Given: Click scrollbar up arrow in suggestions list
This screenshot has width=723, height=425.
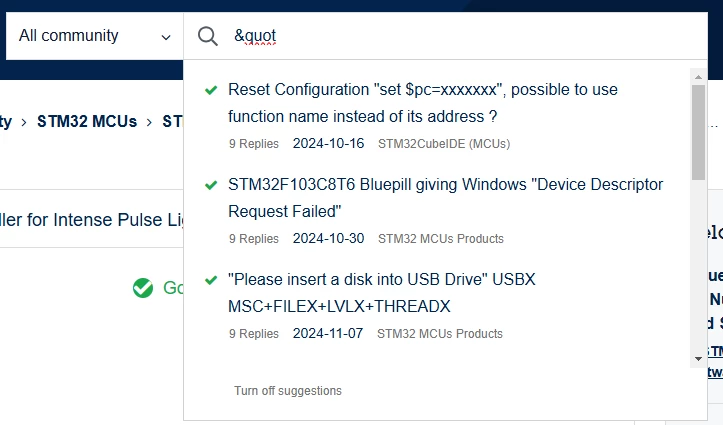Looking at the screenshot, I should (698, 77).
